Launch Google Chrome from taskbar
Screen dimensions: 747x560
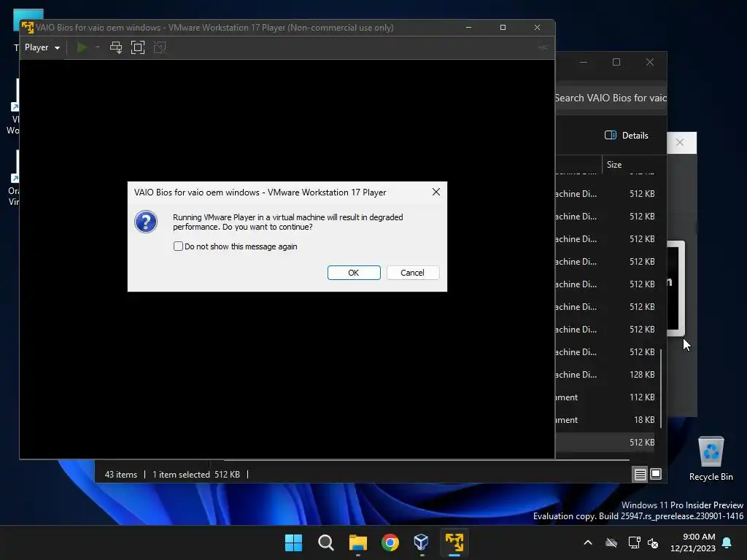pyautogui.click(x=390, y=542)
